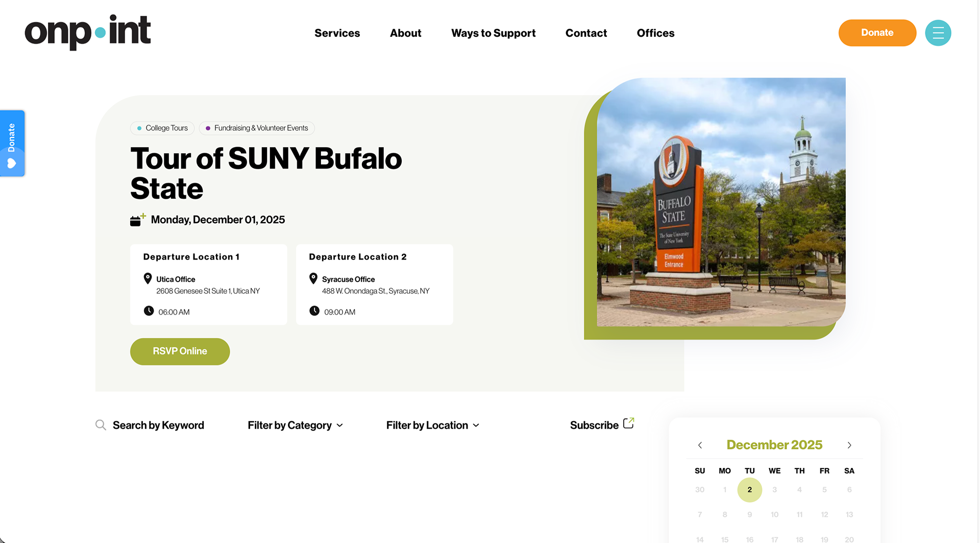Select December 3 in the calendar
This screenshot has height=543, width=980.
(x=774, y=489)
